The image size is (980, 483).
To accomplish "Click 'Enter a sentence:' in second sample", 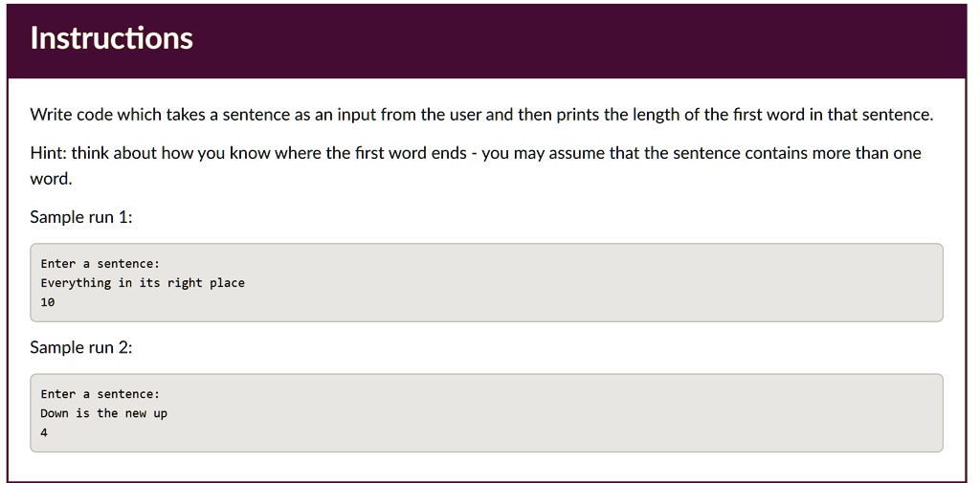I will tap(100, 394).
